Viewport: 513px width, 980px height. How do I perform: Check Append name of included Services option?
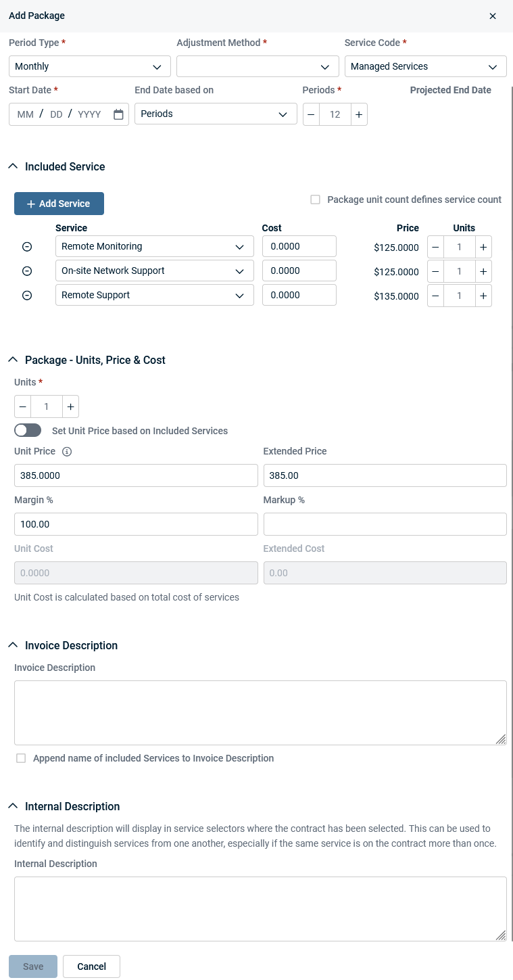point(21,758)
